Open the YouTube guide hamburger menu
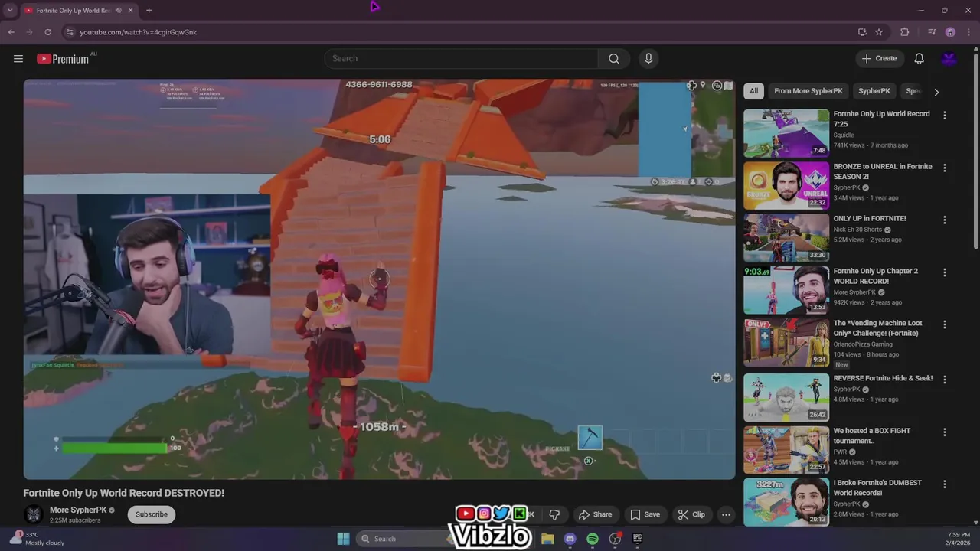 click(18, 59)
